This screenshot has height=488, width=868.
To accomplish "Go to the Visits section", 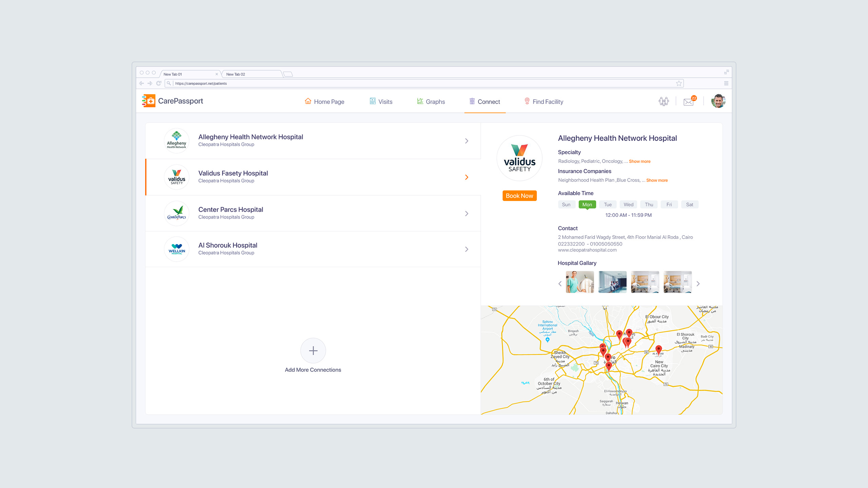I will [381, 102].
